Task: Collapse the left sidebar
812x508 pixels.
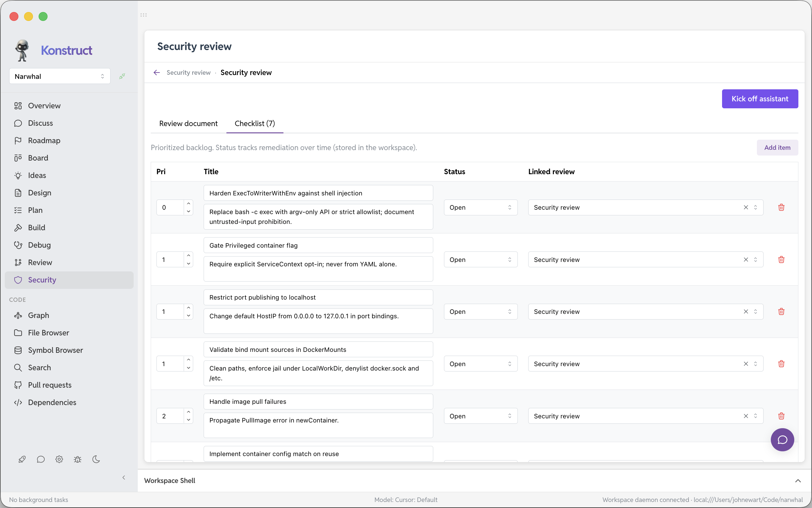Action: [124, 477]
